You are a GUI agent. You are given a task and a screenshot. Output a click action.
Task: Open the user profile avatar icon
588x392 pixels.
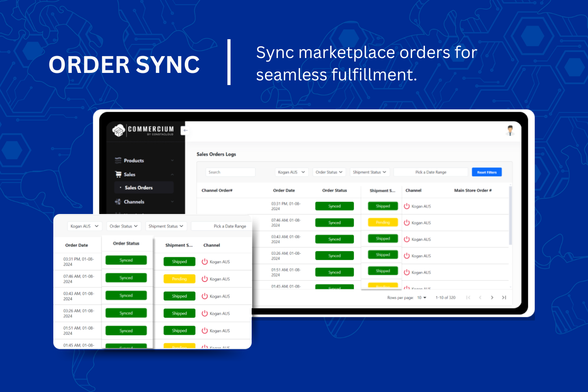point(510,131)
